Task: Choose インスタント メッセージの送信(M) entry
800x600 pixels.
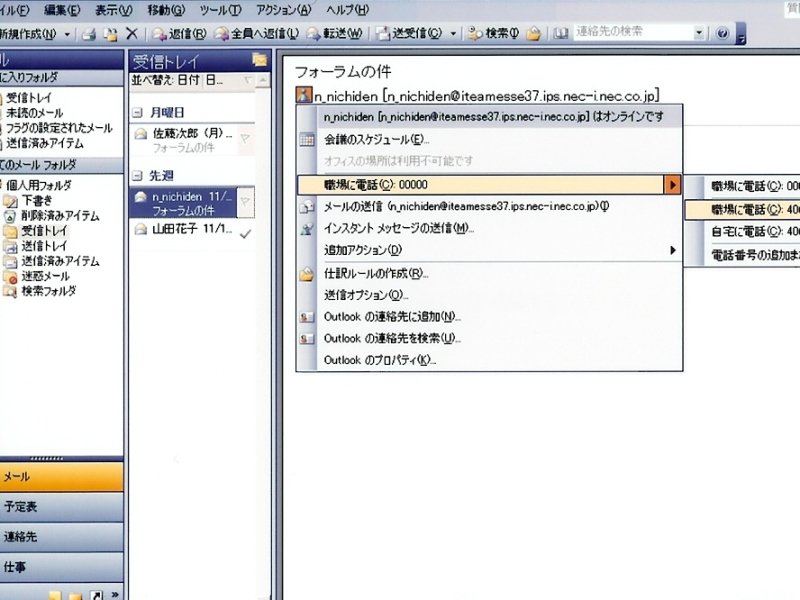Action: (489, 228)
